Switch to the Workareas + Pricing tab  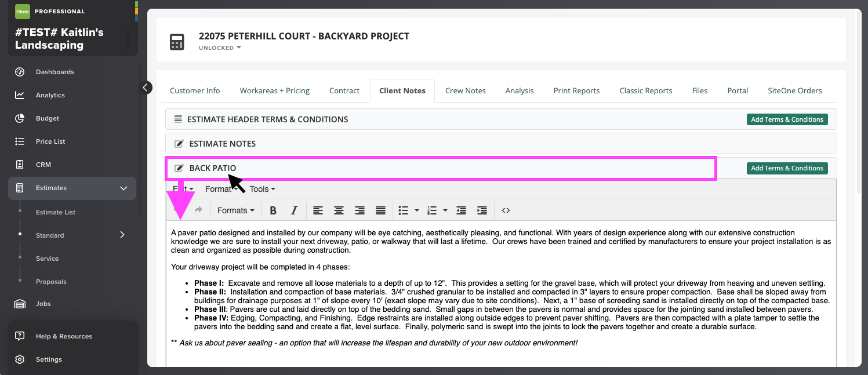(x=275, y=90)
